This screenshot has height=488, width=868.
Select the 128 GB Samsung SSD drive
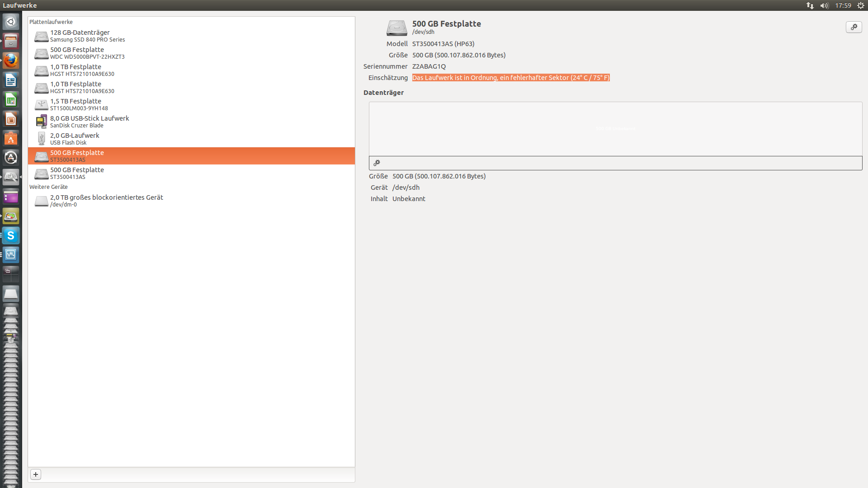pos(87,36)
